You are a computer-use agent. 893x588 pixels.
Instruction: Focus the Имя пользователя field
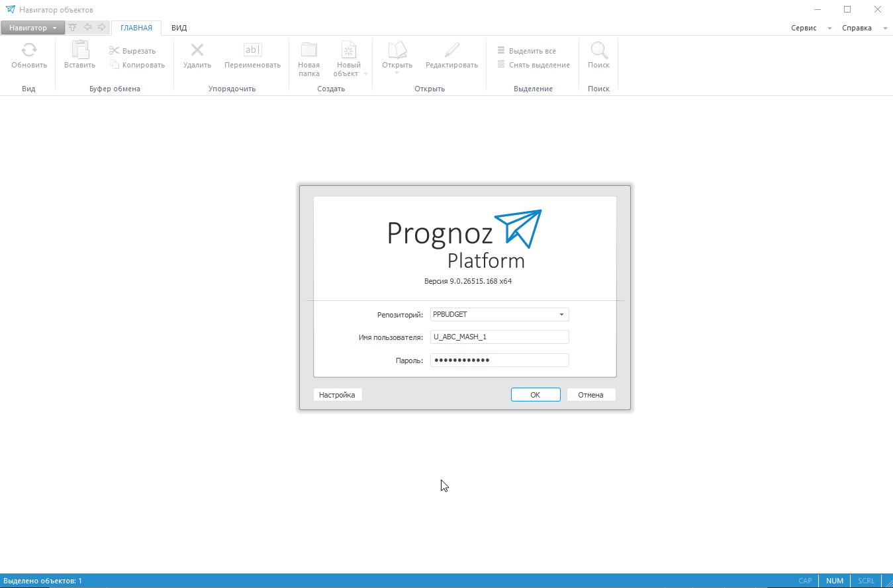[x=499, y=337]
